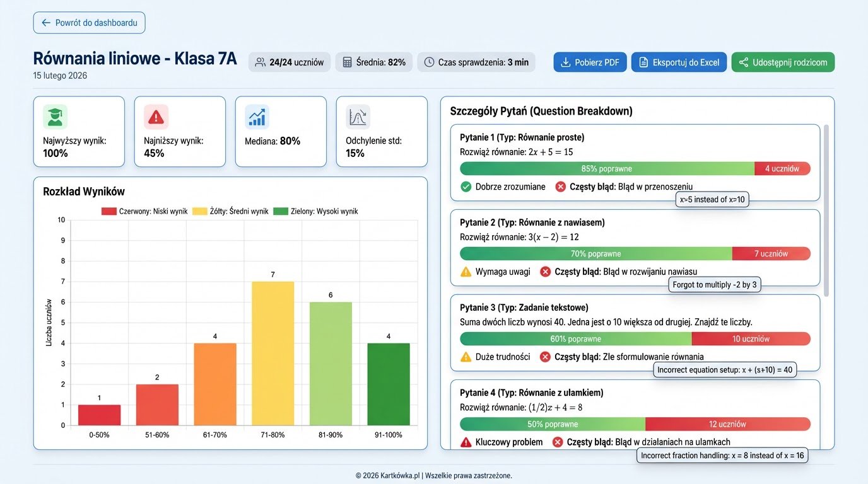868x484 pixels.
Task: Click the curve icon on Odchylenie std card
Action: tap(357, 116)
